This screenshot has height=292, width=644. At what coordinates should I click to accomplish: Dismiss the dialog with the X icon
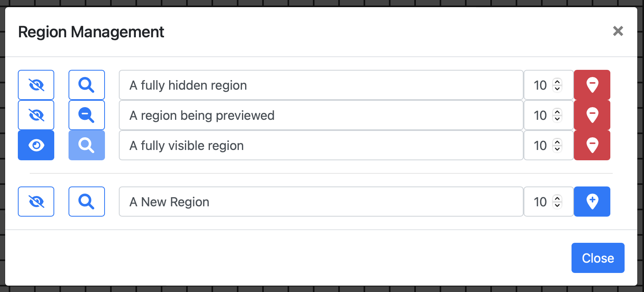[618, 31]
